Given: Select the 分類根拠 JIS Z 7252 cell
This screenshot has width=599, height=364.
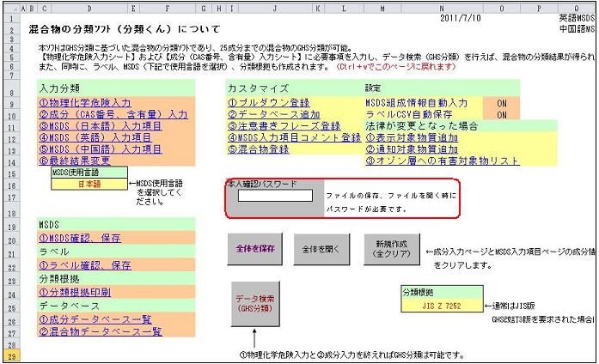Looking at the screenshot, I should coord(442,306).
